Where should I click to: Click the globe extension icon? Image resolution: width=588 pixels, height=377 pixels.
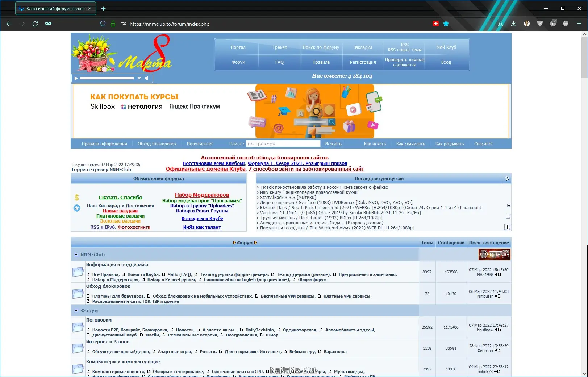[x=566, y=24]
